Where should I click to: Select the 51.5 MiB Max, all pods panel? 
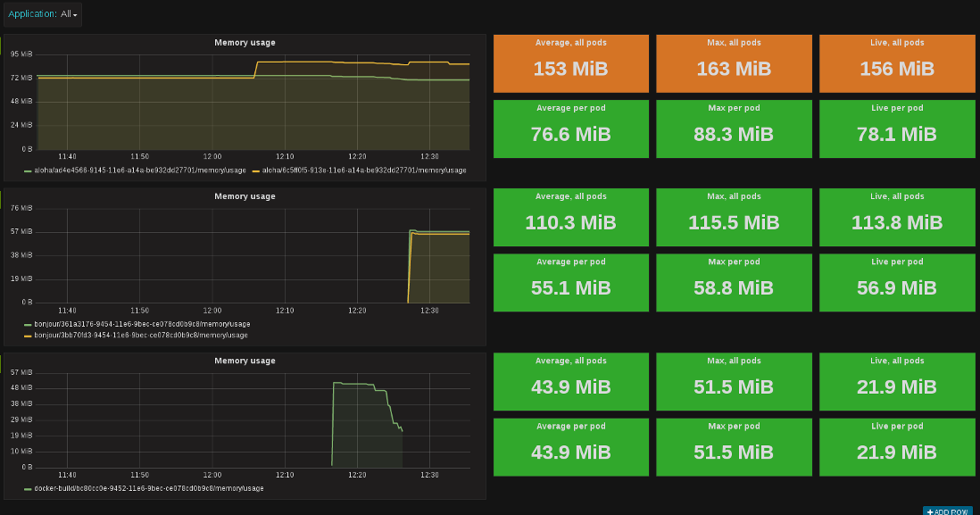[735, 382]
